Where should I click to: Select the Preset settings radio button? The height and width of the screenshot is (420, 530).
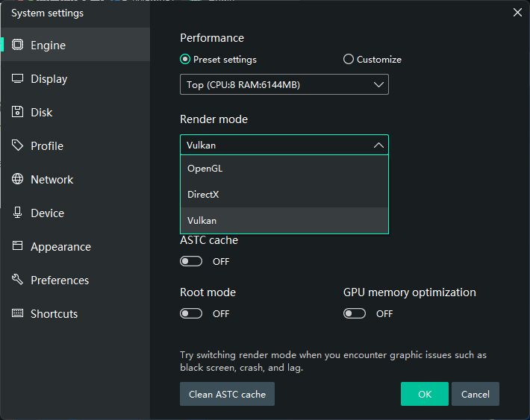coord(185,60)
